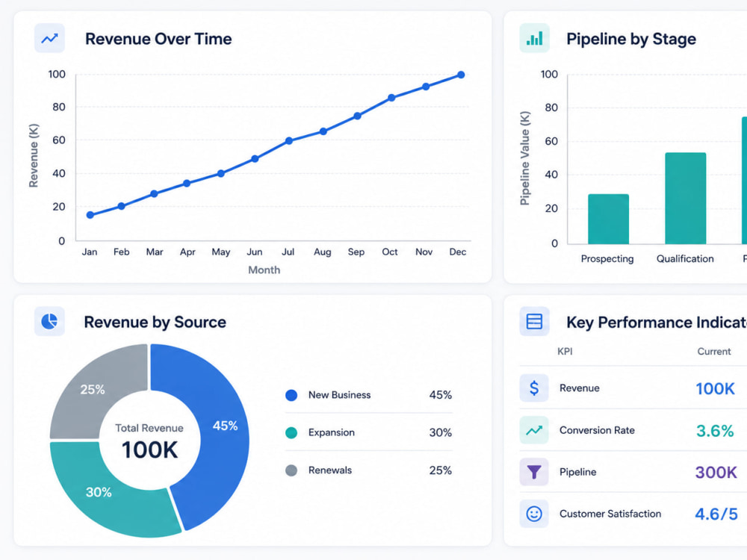
Task: Click the 'Current' column header
Action: pos(713,352)
